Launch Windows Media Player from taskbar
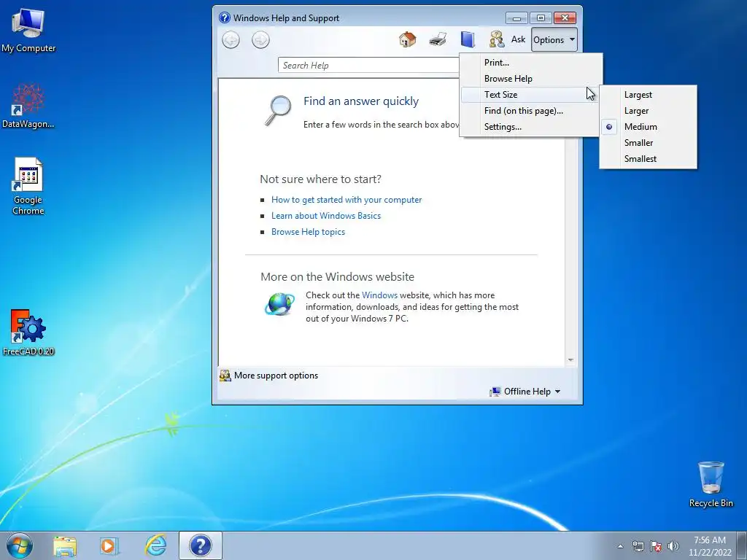 [109, 545]
